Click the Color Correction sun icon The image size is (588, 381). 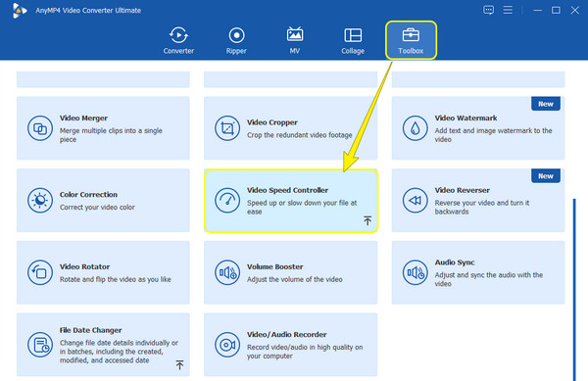[40, 201]
